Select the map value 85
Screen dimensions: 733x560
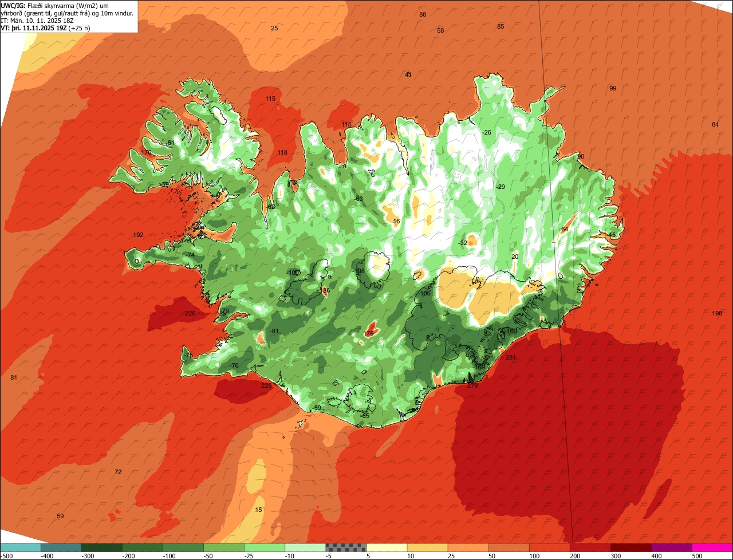(501, 26)
